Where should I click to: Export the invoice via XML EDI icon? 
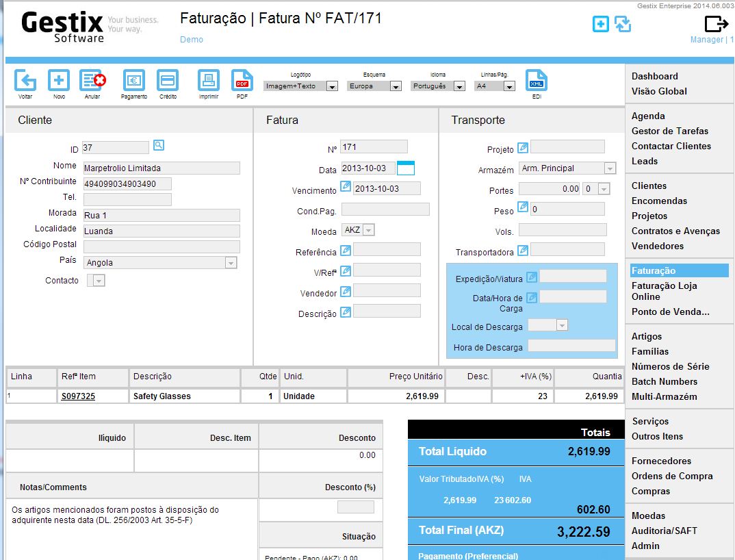[537, 81]
